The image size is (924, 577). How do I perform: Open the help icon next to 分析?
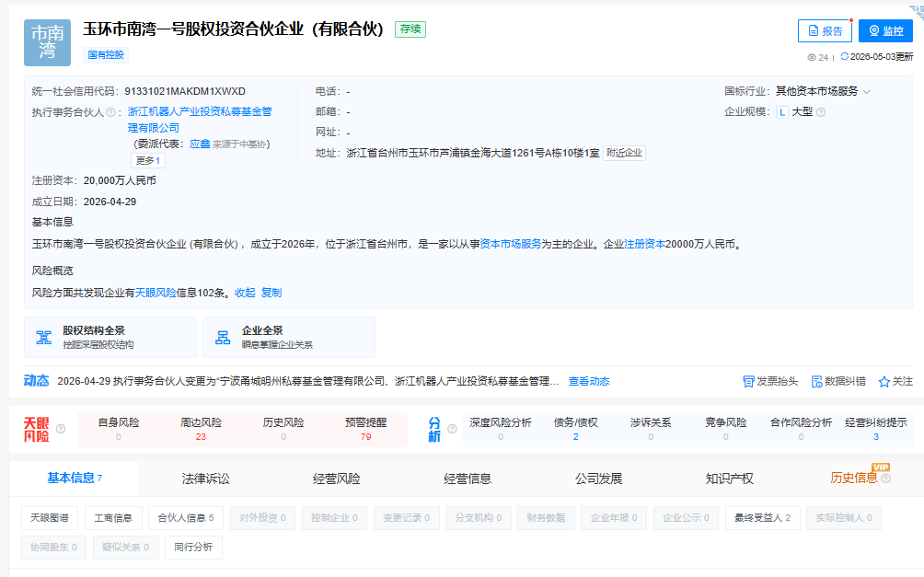pos(452,429)
